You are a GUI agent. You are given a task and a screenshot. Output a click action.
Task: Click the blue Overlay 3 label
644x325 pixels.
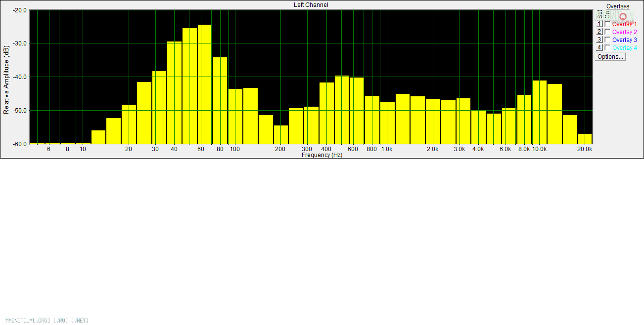coord(624,40)
